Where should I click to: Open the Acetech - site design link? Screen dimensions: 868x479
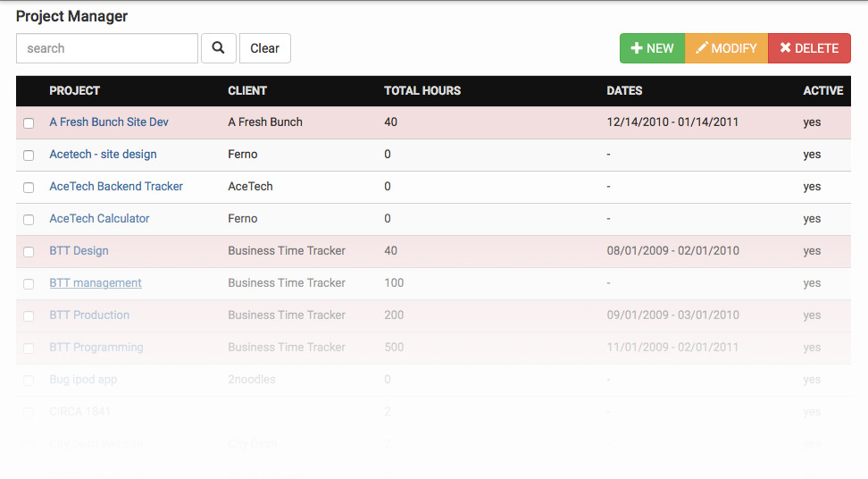pos(103,155)
